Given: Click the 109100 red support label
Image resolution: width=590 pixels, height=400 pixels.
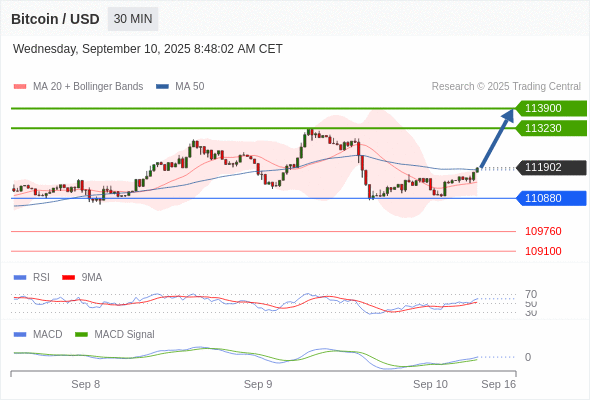Looking at the screenshot, I should [x=543, y=251].
